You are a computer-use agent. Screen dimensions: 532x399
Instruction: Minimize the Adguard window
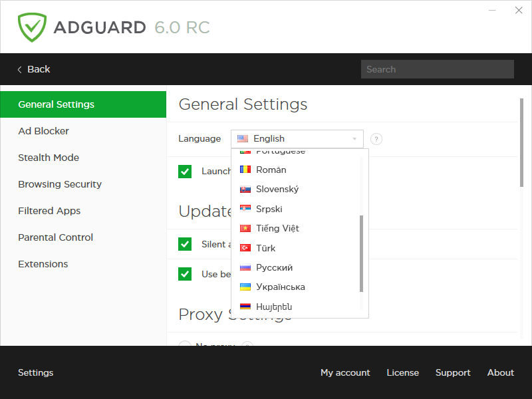tap(492, 11)
